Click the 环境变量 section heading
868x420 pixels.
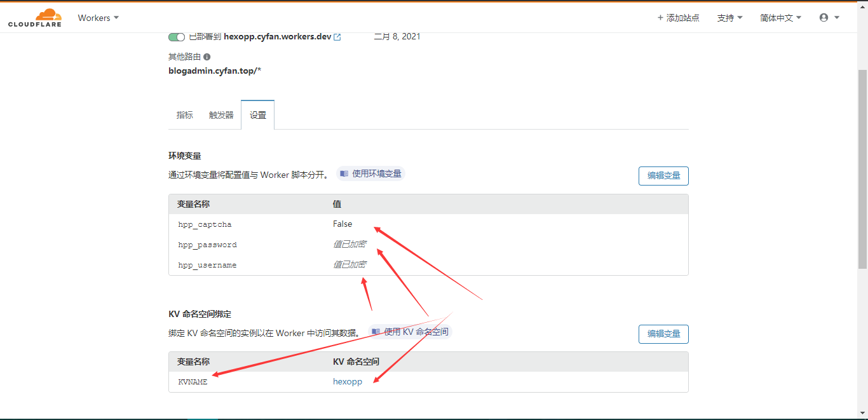click(185, 156)
